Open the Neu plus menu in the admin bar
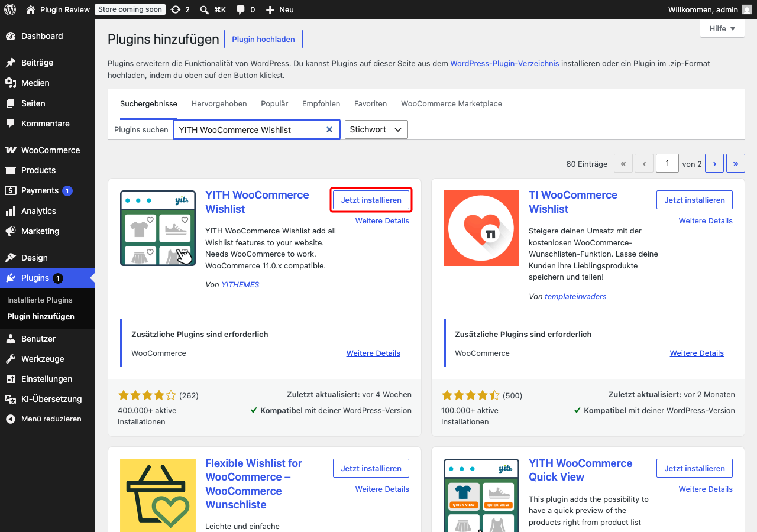Viewport: 757px width, 532px height. click(x=280, y=9)
